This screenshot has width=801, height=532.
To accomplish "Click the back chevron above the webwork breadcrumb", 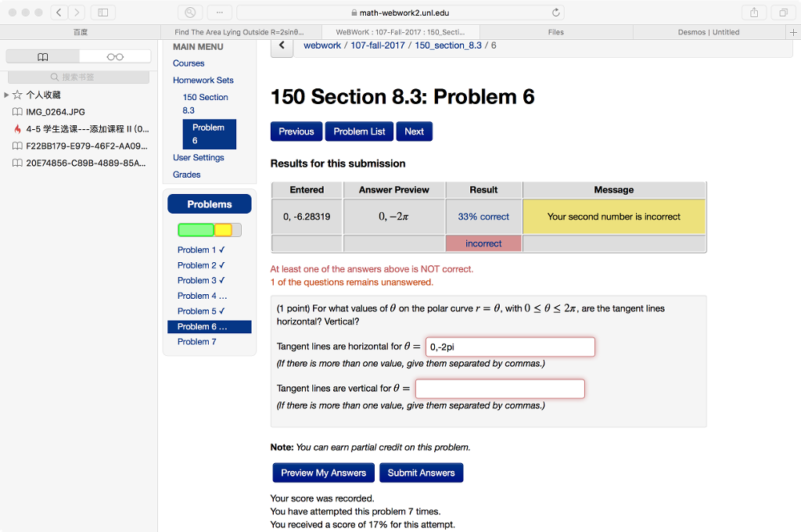I will pos(281,45).
